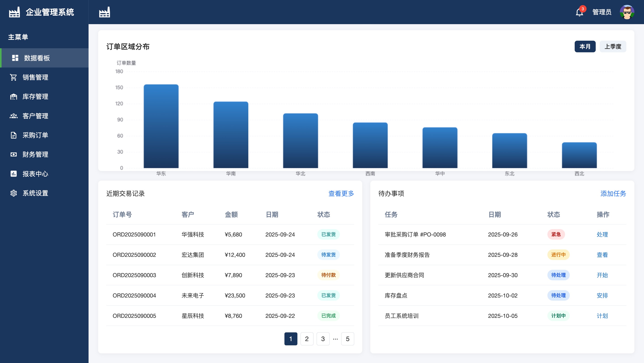Click the warehouse inventory icon
This screenshot has width=644, height=363.
[x=13, y=97]
